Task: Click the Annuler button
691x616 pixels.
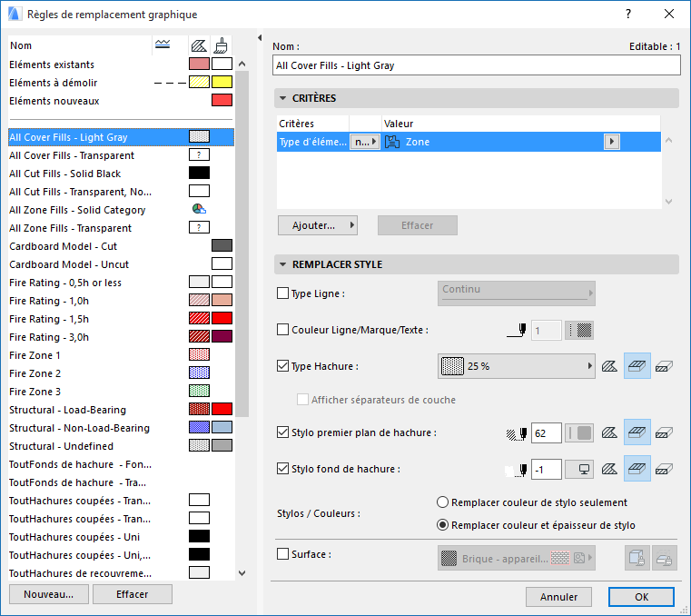Action: pyautogui.click(x=558, y=597)
